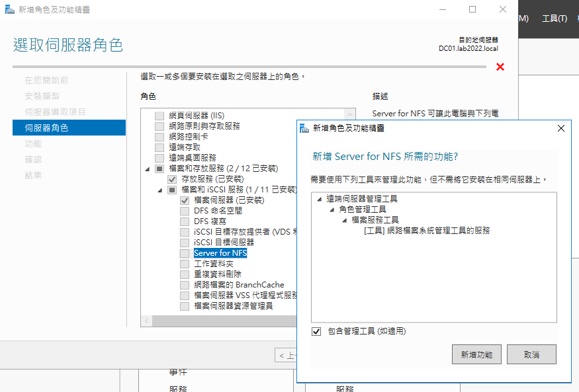Check the 工作資料夾 checkbox
Image resolution: width=579 pixels, height=392 pixels.
185,264
